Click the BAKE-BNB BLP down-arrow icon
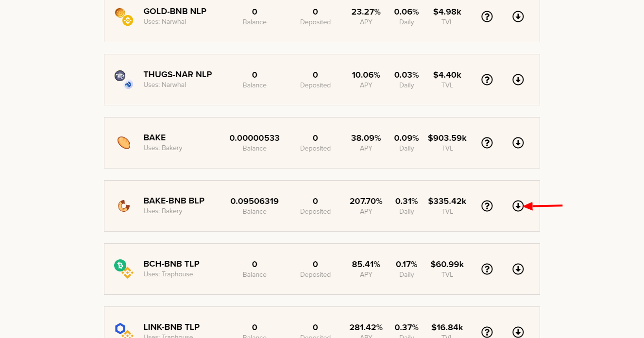Screen dimensions: 644x338 (518, 206)
